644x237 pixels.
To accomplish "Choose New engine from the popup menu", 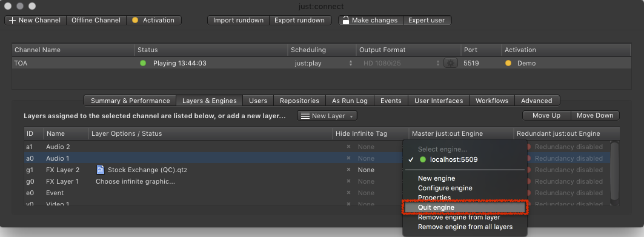I will click(x=465, y=178).
